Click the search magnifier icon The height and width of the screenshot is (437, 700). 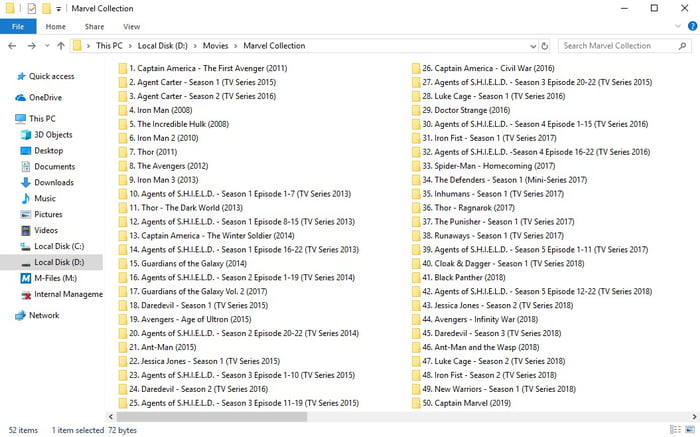(x=682, y=46)
